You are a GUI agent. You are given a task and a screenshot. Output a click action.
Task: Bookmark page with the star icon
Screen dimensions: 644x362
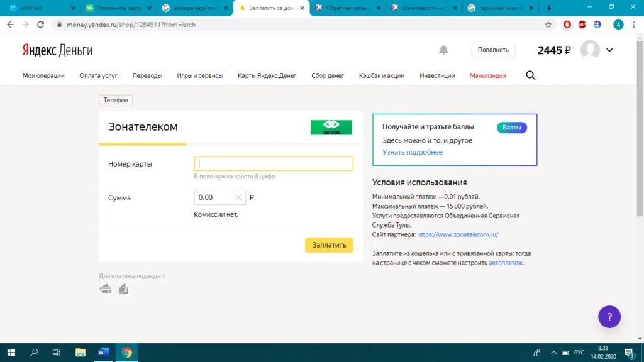[x=548, y=25]
